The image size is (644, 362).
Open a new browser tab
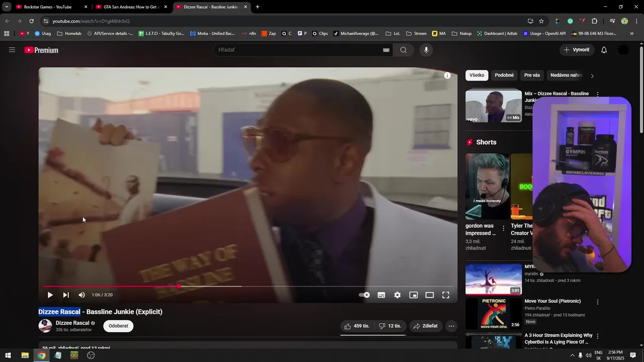coord(258,7)
